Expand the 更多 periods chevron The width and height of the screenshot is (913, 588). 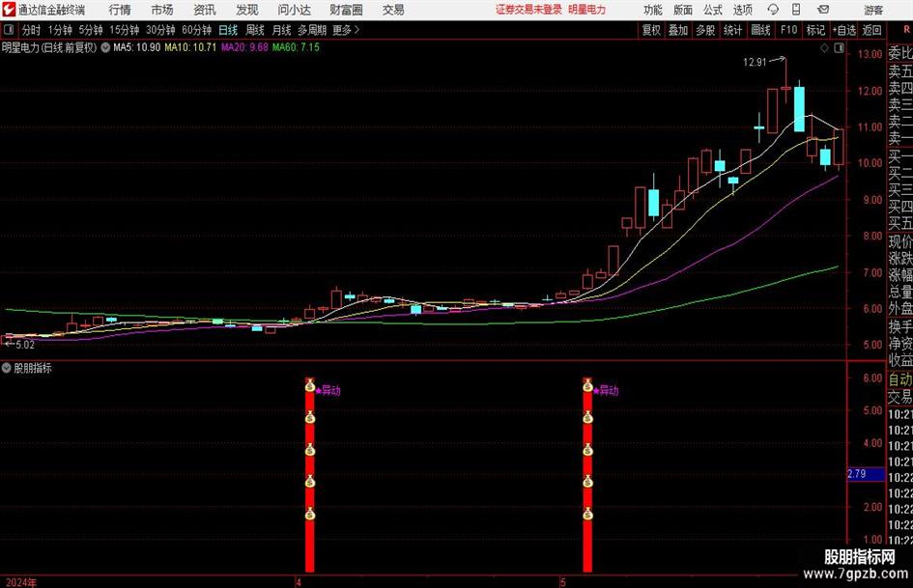click(357, 30)
